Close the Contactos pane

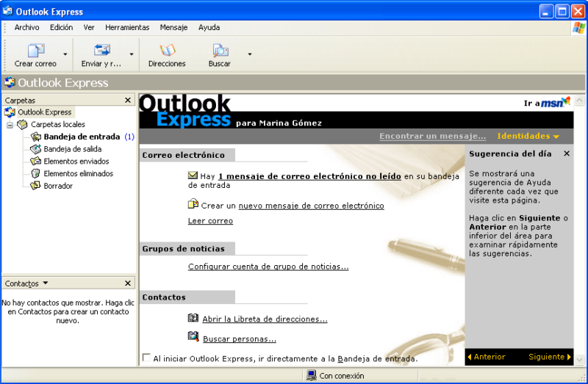[x=128, y=283]
